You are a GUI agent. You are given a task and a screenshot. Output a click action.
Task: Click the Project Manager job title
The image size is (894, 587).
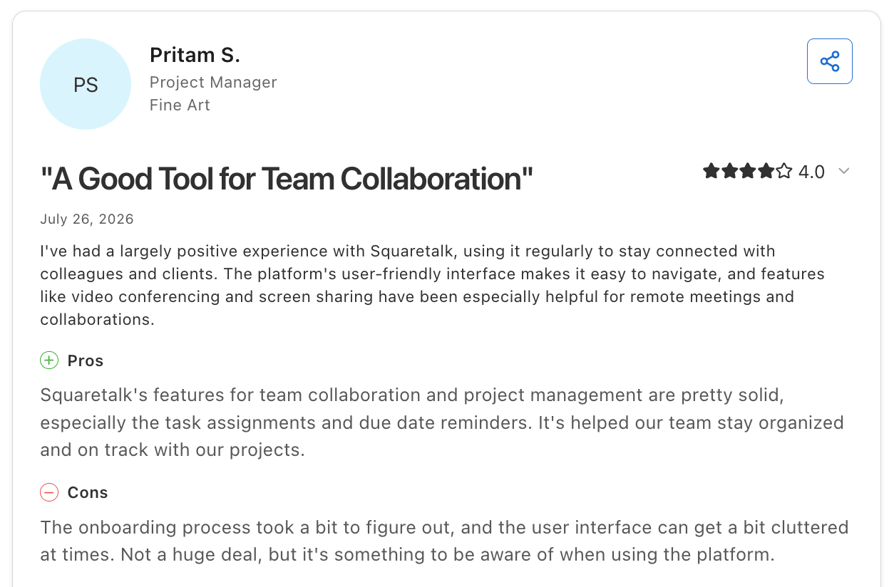pos(213,83)
